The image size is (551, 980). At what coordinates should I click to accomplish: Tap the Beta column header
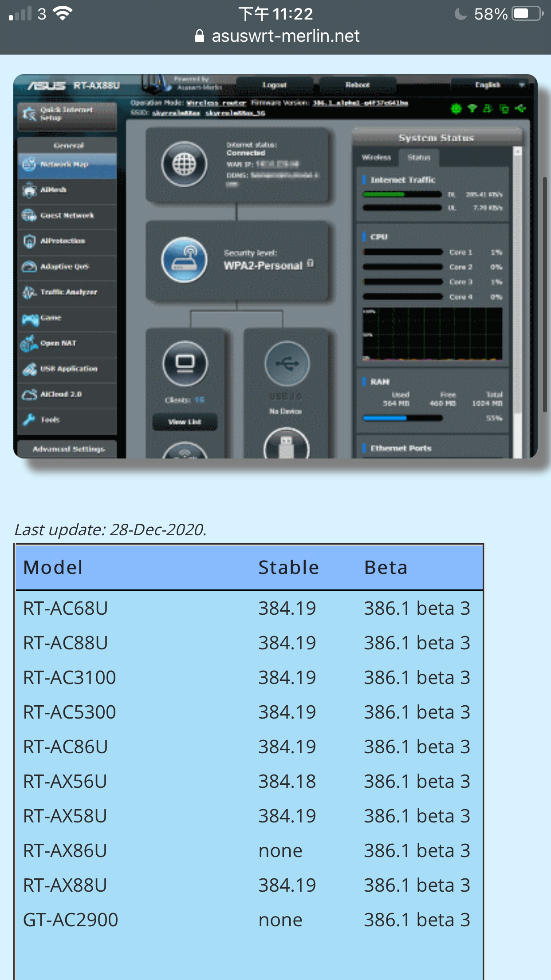[386, 567]
